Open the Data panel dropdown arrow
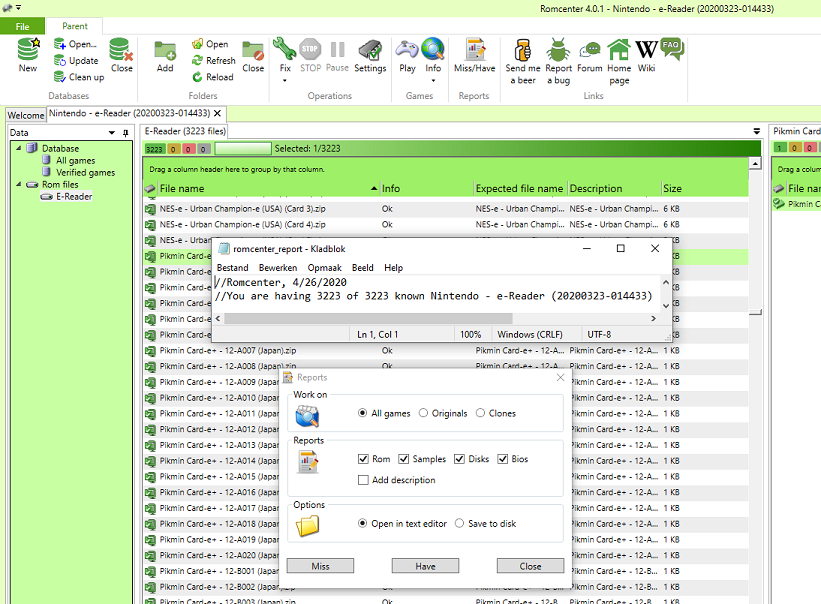 pyautogui.click(x=112, y=133)
